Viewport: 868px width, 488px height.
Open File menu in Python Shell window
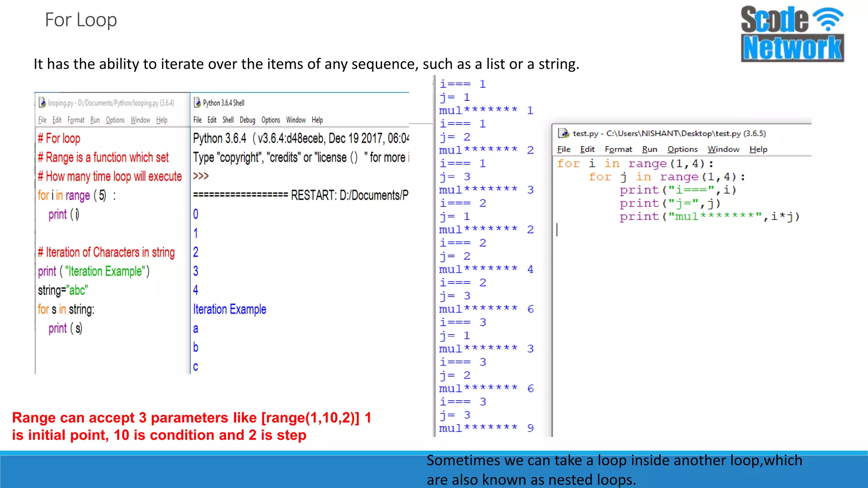[x=198, y=120]
